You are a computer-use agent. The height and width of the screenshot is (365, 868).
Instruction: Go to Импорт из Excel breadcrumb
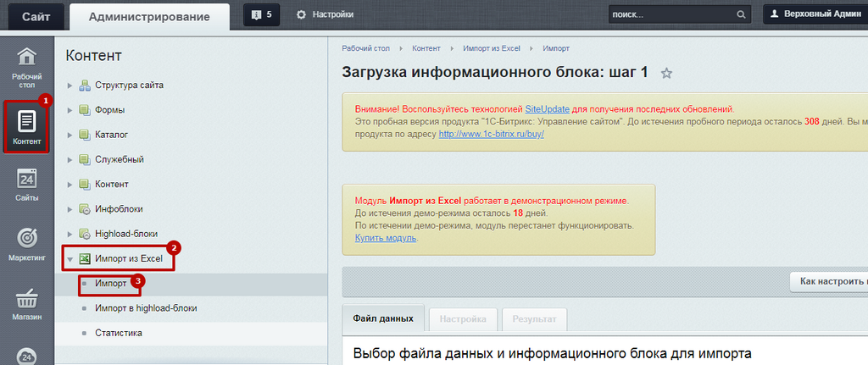pyautogui.click(x=492, y=48)
